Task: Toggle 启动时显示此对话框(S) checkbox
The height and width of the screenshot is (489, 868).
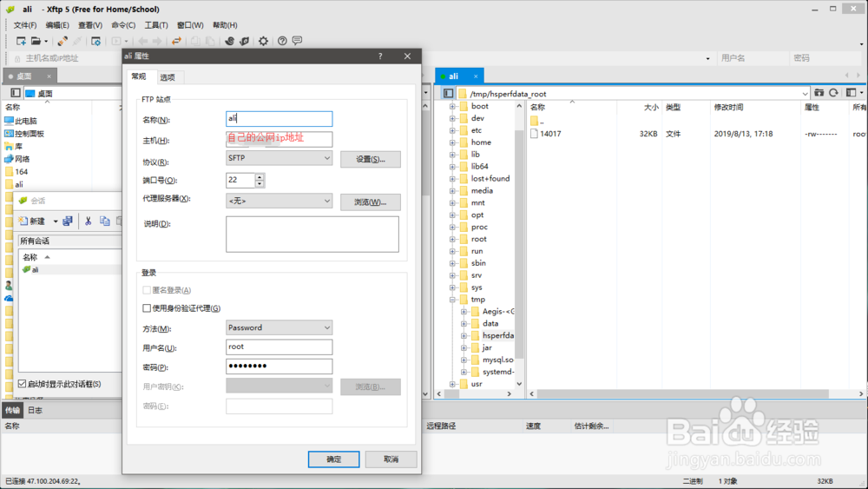Action: (x=23, y=383)
